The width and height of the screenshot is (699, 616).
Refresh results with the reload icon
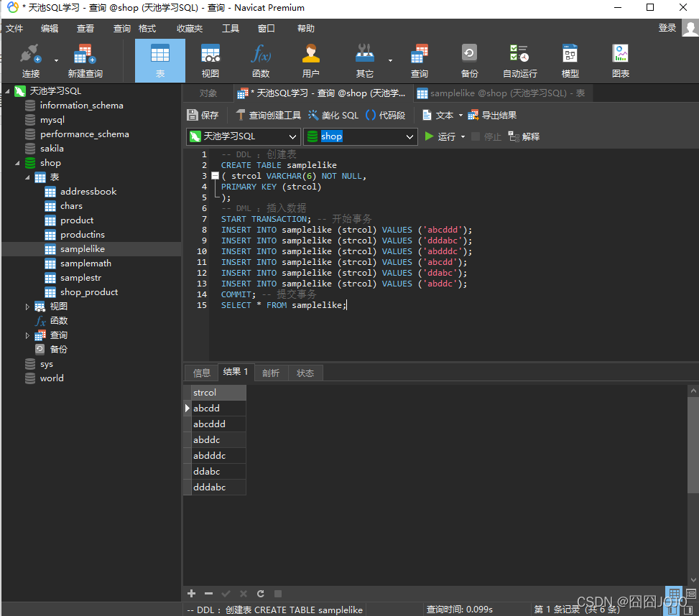click(261, 593)
